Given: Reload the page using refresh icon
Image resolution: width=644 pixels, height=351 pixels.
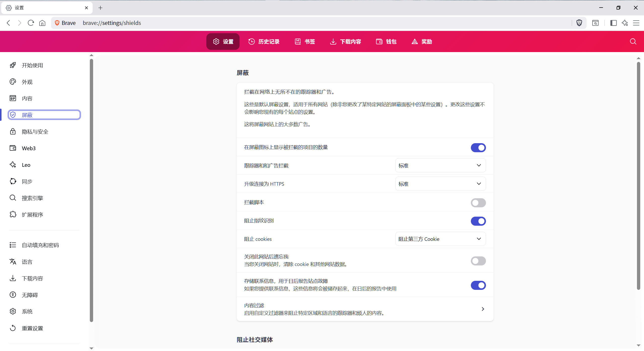Looking at the screenshot, I should pos(31,23).
